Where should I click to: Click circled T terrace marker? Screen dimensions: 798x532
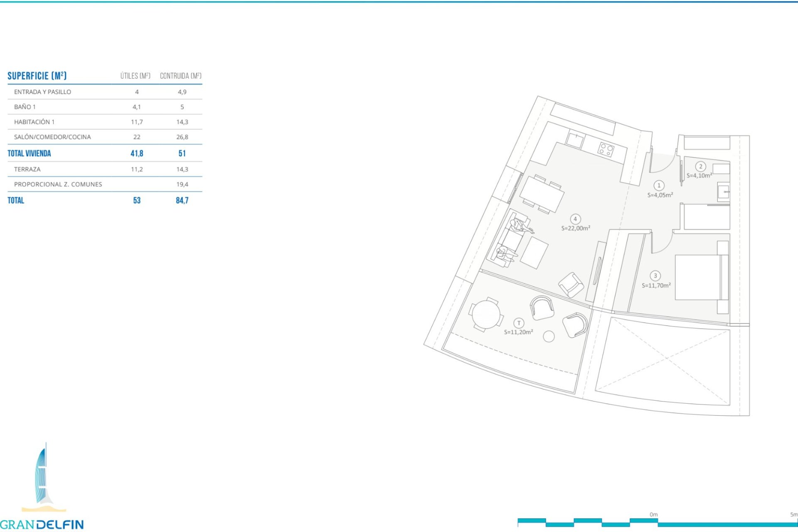tap(519, 323)
